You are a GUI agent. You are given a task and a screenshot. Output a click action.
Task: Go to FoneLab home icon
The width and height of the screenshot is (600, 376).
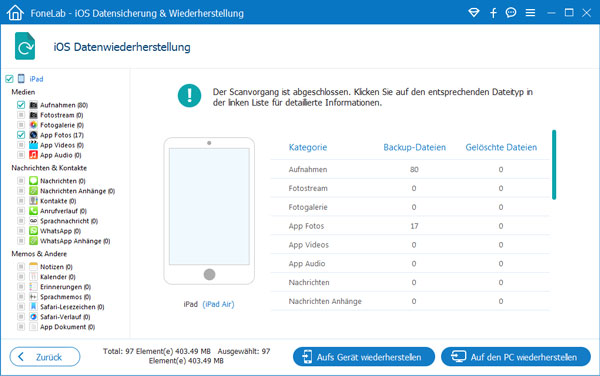tap(15, 13)
